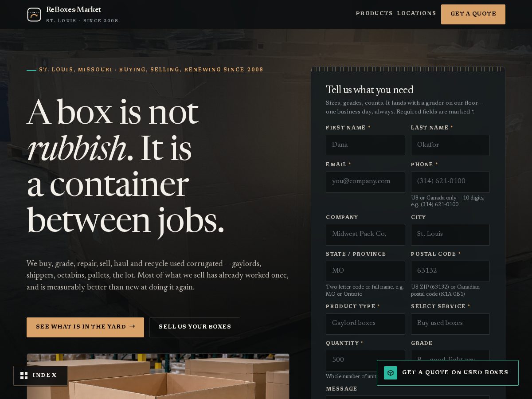Screen dimensions: 532x399
Task: Focus the Email input field
Action: click(365, 182)
